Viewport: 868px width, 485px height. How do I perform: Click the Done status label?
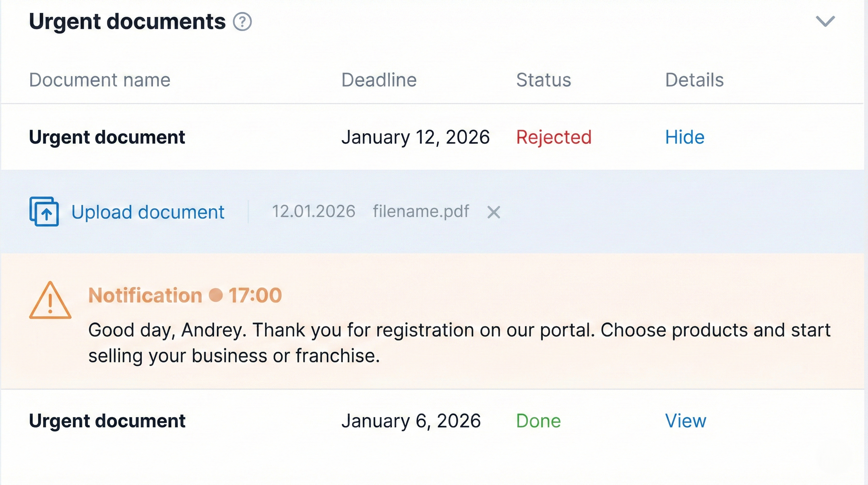538,421
